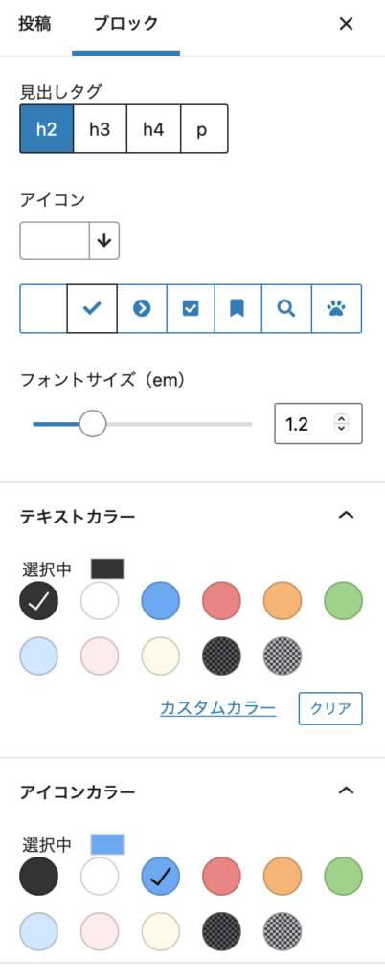Open the アイコン dropdown arrow
This screenshot has height=980, width=385.
tap(104, 240)
